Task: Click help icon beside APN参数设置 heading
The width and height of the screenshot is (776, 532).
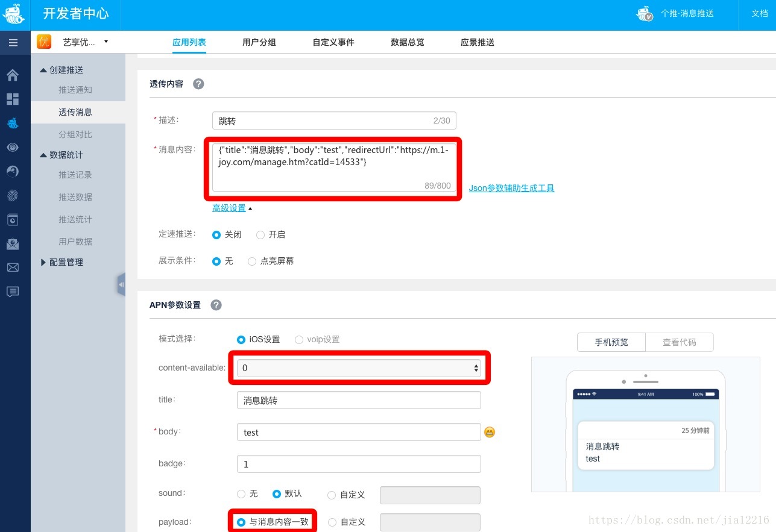Action: point(216,305)
